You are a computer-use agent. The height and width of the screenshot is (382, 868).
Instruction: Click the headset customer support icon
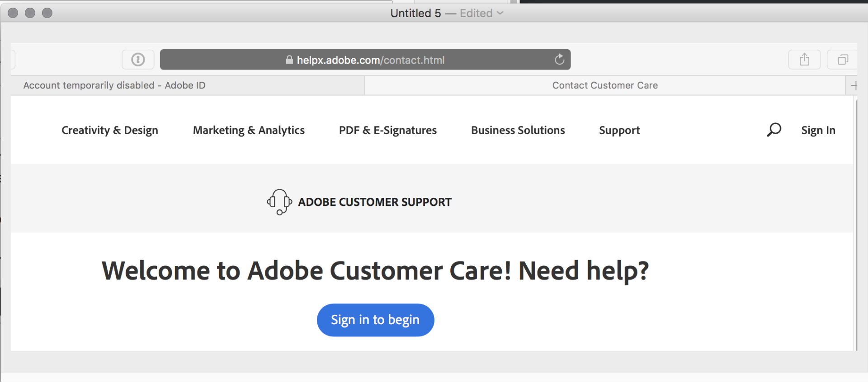point(279,202)
